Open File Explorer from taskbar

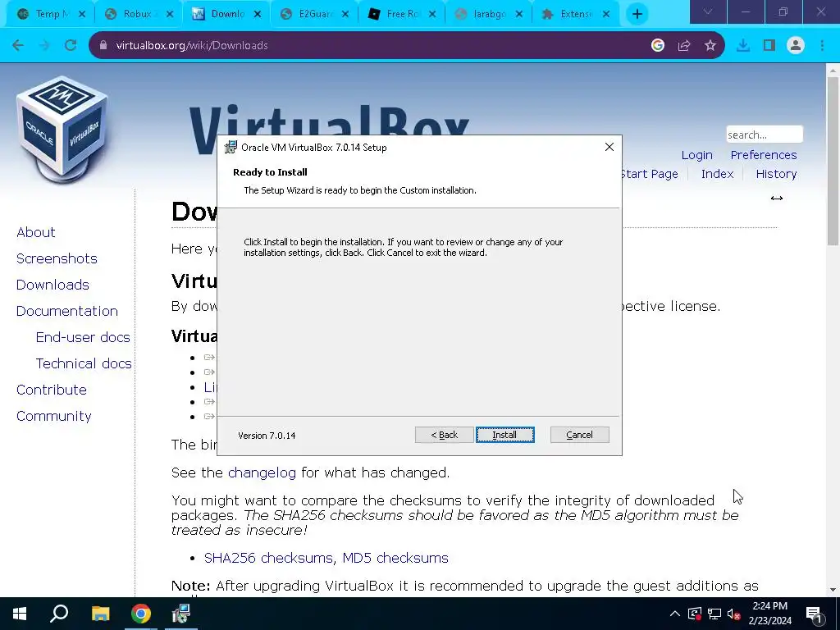tap(100, 614)
